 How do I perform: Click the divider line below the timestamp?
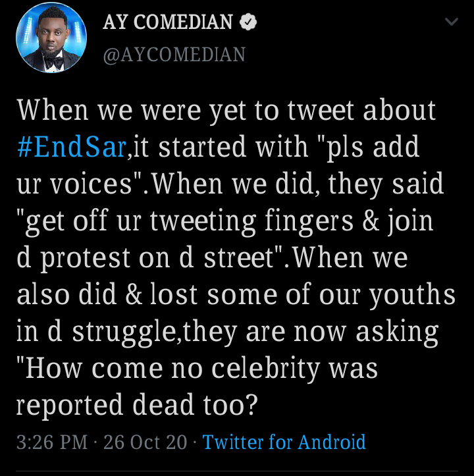click(x=237, y=471)
